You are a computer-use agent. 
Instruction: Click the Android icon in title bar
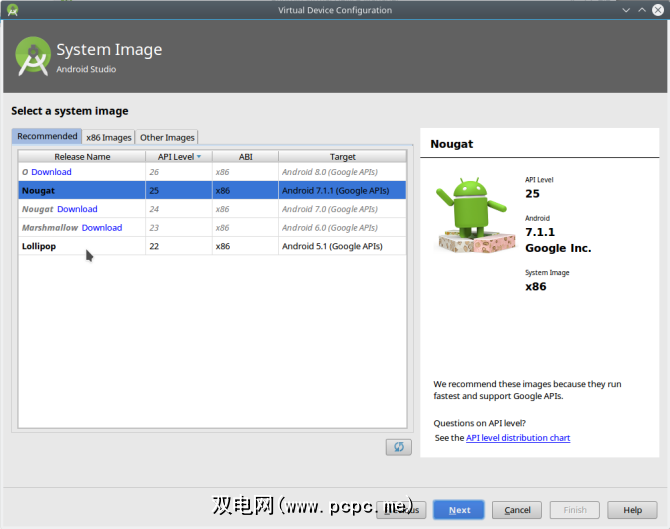tap(12, 10)
